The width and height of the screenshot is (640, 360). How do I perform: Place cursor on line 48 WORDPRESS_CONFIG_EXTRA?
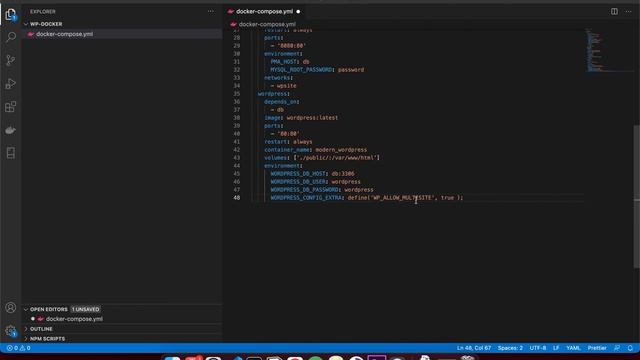click(x=367, y=198)
